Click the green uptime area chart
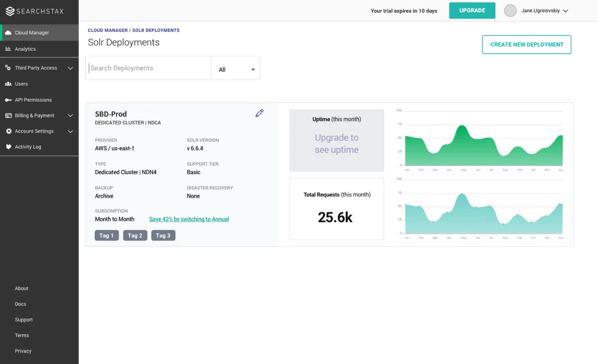598x364 pixels. pos(483,145)
